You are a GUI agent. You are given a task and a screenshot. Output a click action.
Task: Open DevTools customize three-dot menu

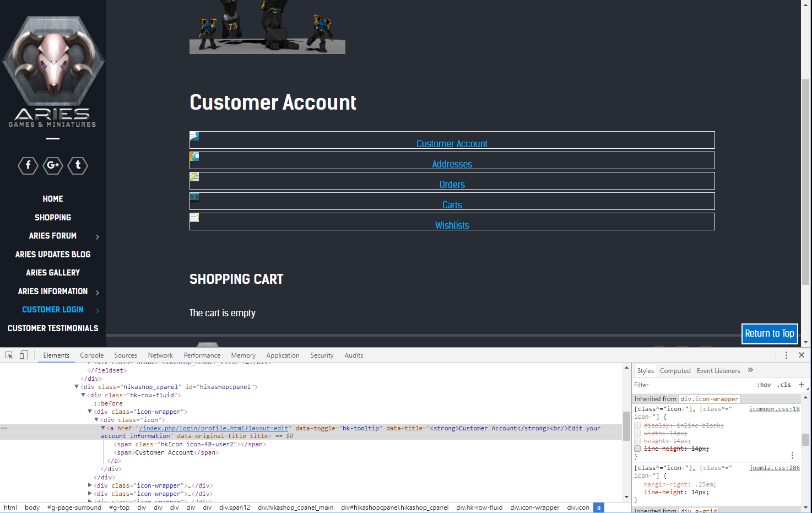(x=786, y=355)
